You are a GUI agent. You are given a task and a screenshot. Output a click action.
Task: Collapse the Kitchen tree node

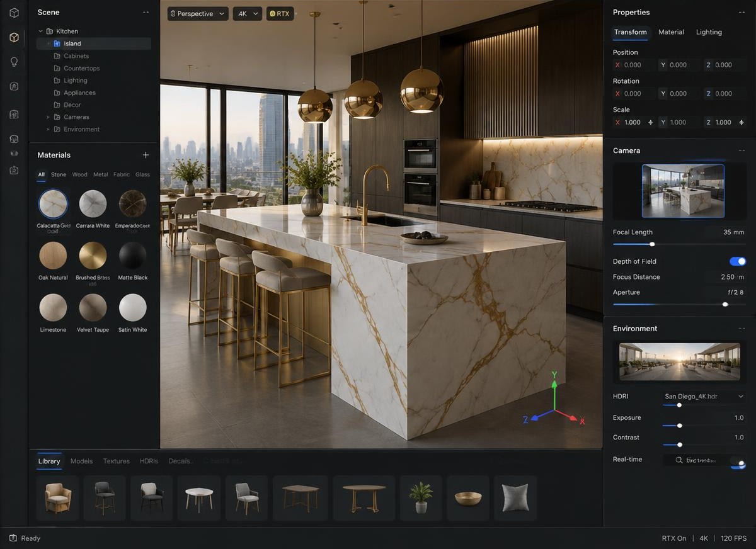point(41,31)
